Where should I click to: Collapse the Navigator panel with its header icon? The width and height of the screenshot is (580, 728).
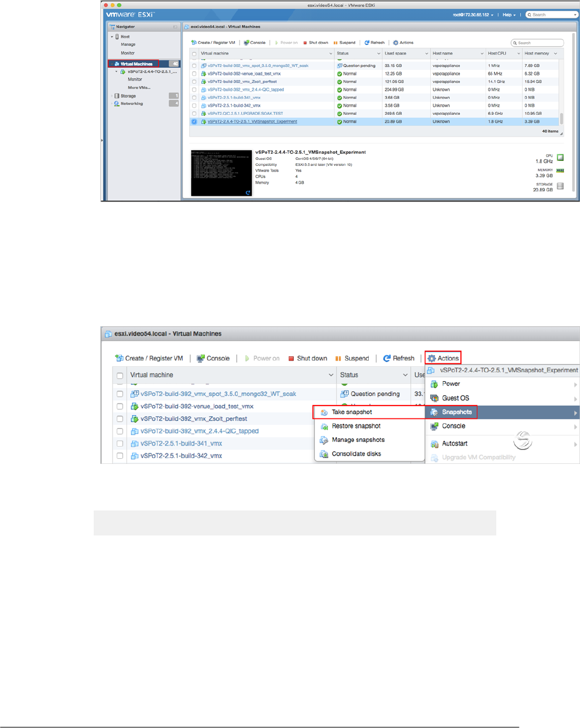175,27
